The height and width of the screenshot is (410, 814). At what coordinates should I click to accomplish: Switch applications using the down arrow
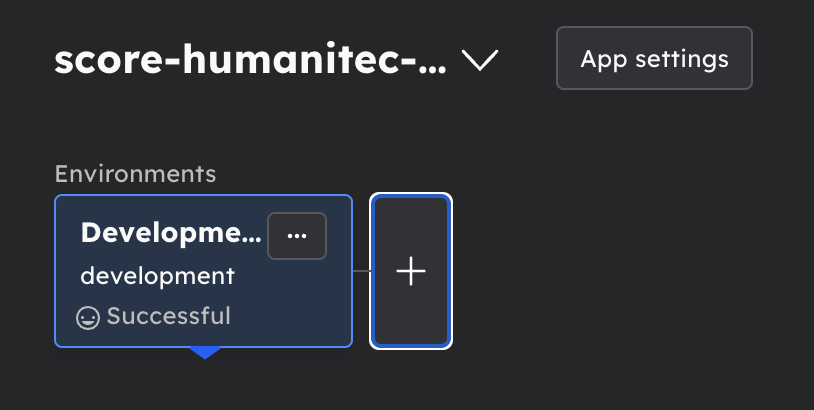(480, 61)
